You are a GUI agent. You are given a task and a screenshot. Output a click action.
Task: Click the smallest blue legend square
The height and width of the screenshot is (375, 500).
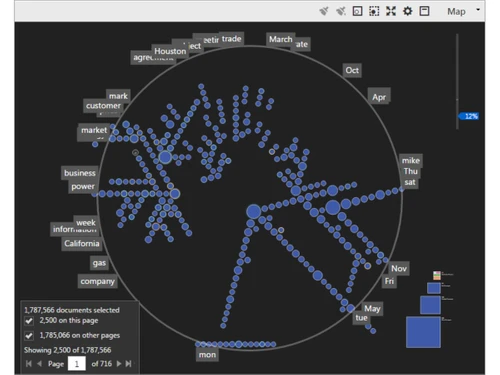tap(434, 288)
